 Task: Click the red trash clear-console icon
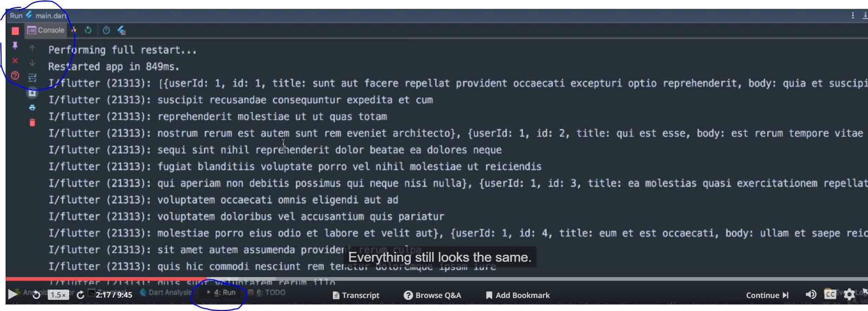[x=32, y=123]
